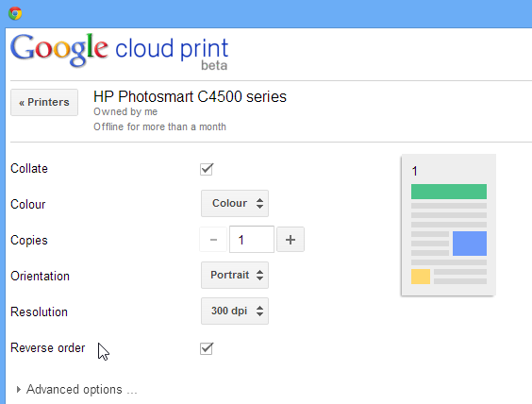The width and height of the screenshot is (532, 404).
Task: Open the Orientation Portrait dropdown
Action: 235,275
